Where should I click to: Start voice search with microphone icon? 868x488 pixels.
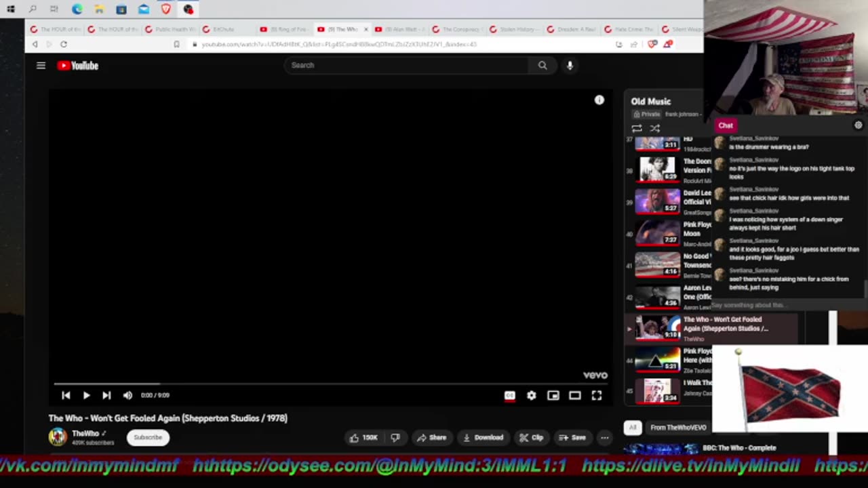570,65
